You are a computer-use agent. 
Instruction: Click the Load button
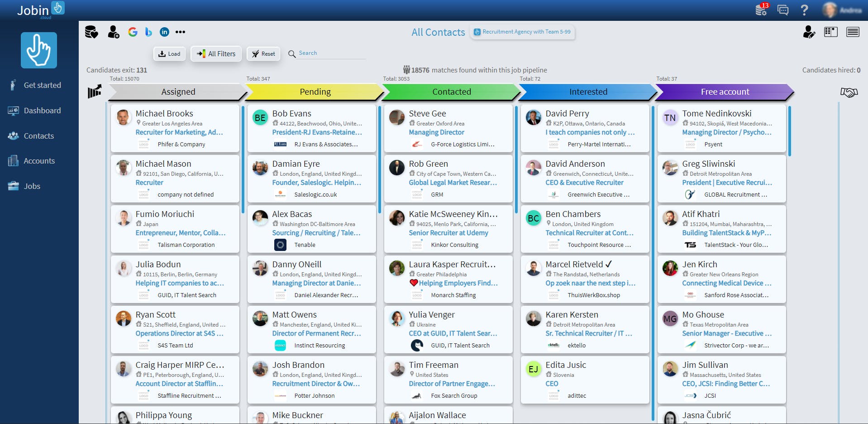(x=169, y=53)
